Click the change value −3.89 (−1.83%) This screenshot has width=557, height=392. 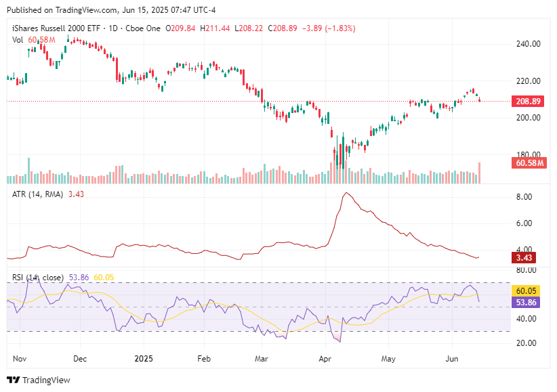[329, 28]
